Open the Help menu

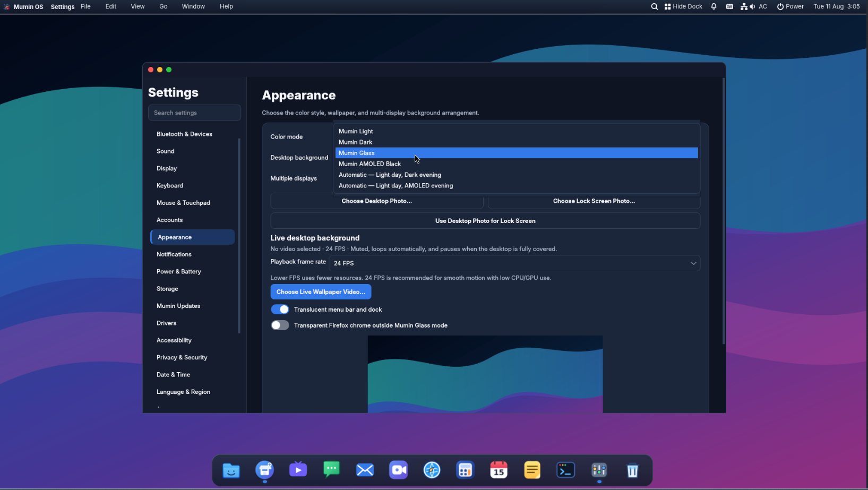point(226,6)
